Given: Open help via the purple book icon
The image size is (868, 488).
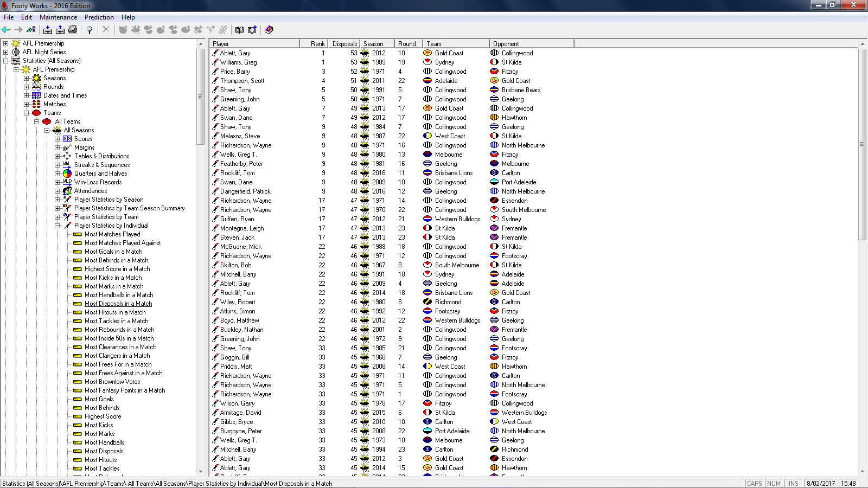Looking at the screenshot, I should tap(269, 30).
